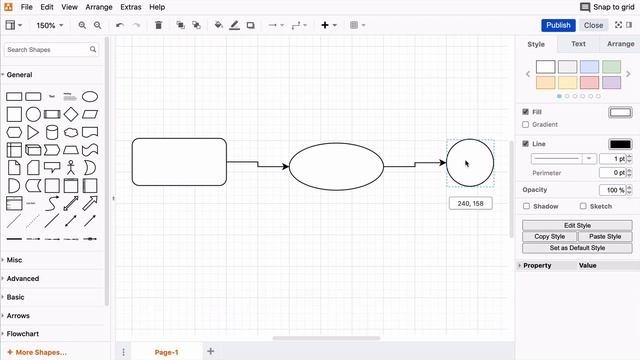Pick the curved S-line connector shape
Image resolution: width=640 pixels, height=360 pixels.
52,203
